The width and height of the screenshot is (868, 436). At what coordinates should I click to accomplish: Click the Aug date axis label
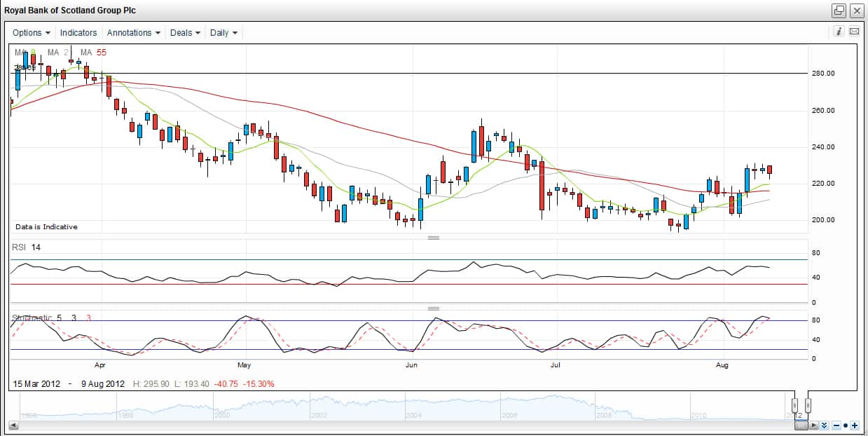723,365
